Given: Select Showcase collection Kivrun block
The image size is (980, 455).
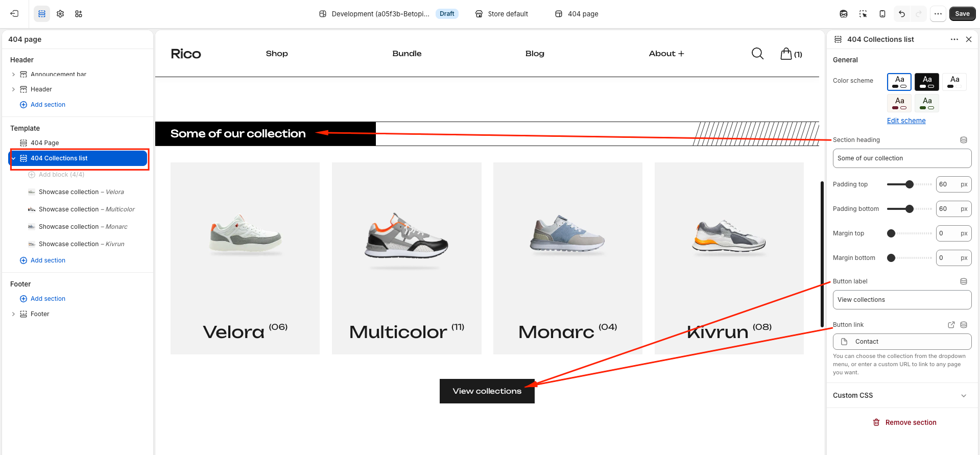Looking at the screenshot, I should click(79, 244).
